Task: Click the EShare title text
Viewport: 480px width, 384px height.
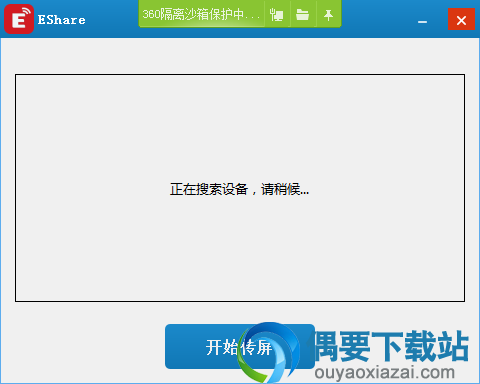Action: pos(62,20)
